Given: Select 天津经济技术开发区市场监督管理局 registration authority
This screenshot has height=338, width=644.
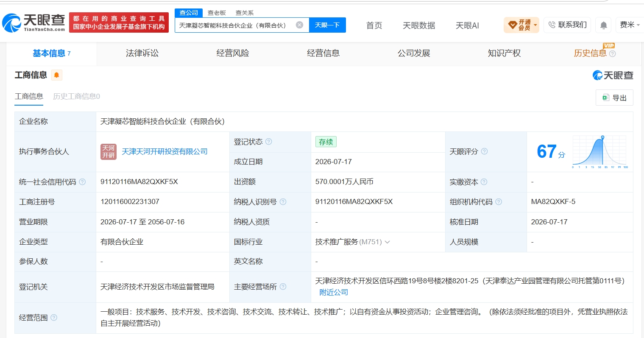Looking at the screenshot, I should coord(157,287).
